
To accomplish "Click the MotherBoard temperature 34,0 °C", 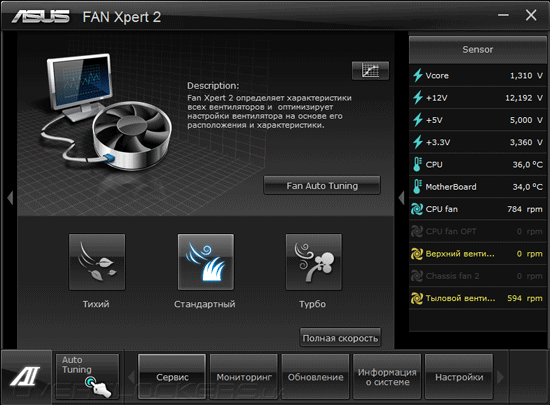I will (x=528, y=187).
